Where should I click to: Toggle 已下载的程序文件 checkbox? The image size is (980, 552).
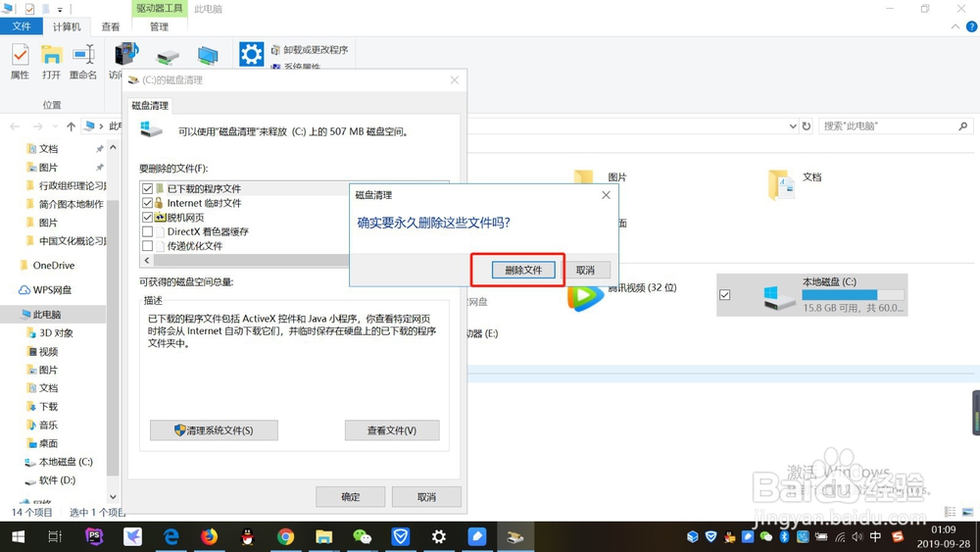pos(148,188)
